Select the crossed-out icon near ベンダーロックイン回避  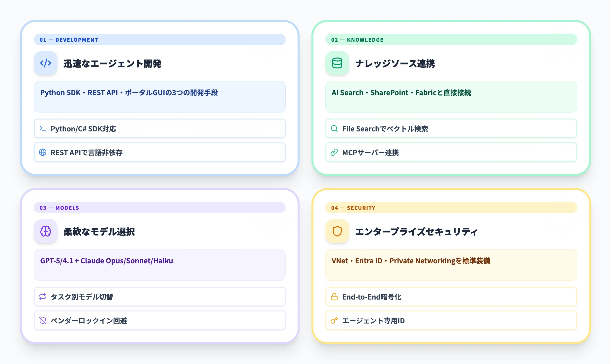coord(43,320)
